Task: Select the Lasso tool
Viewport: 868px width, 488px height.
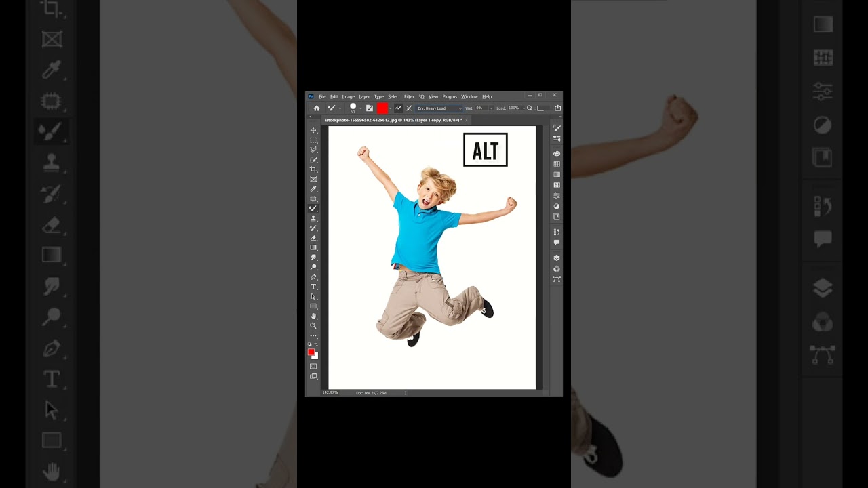Action: pyautogui.click(x=313, y=150)
